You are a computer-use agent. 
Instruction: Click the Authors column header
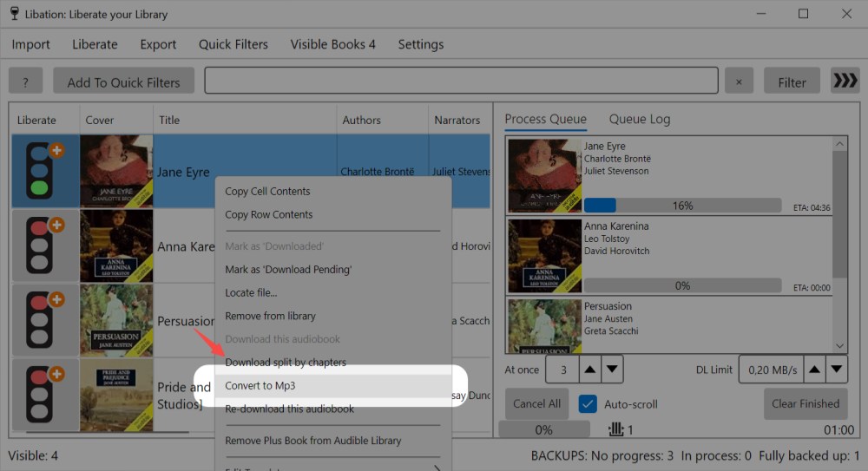(x=382, y=120)
